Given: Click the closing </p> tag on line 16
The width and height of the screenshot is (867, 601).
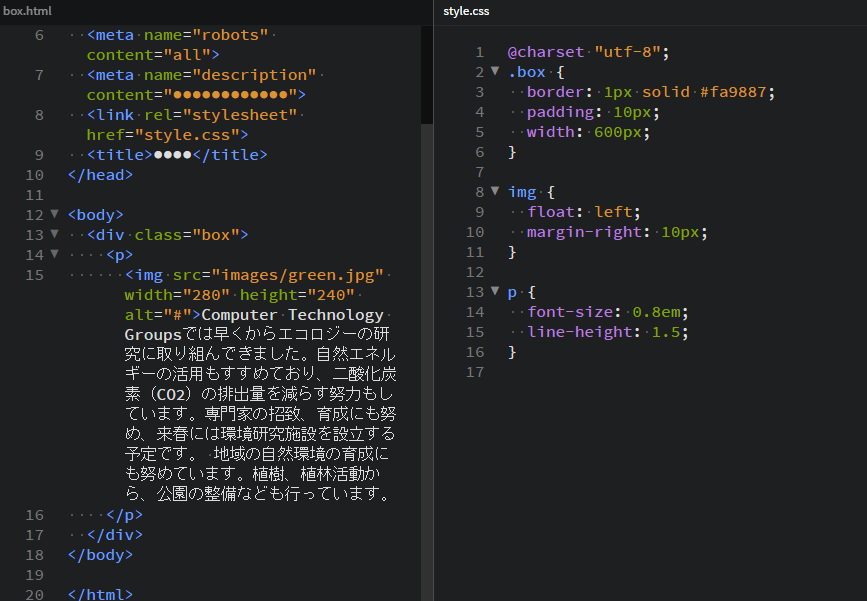Looking at the screenshot, I should pyautogui.click(x=124, y=515).
